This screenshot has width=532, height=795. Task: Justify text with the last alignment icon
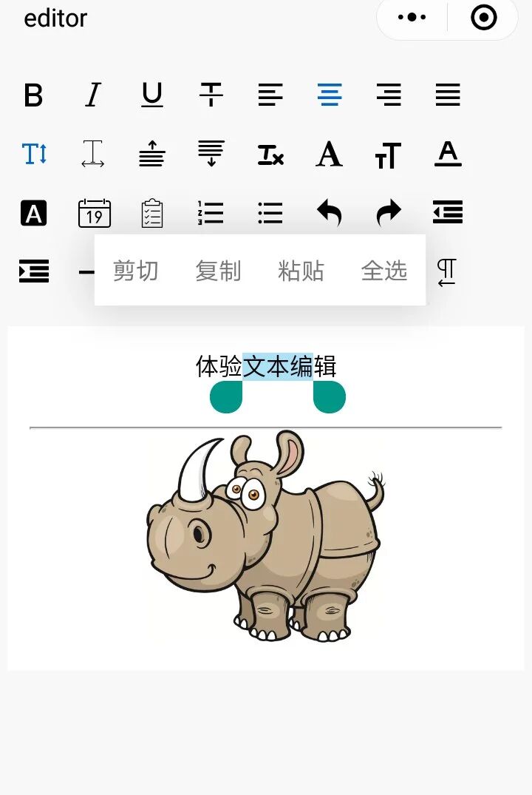coord(448,95)
